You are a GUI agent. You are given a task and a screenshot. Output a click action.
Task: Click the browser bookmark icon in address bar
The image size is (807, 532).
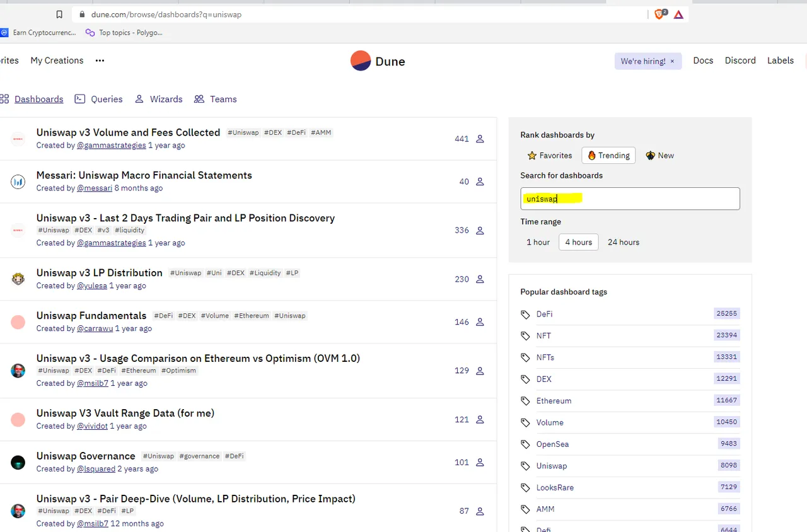[x=59, y=14]
